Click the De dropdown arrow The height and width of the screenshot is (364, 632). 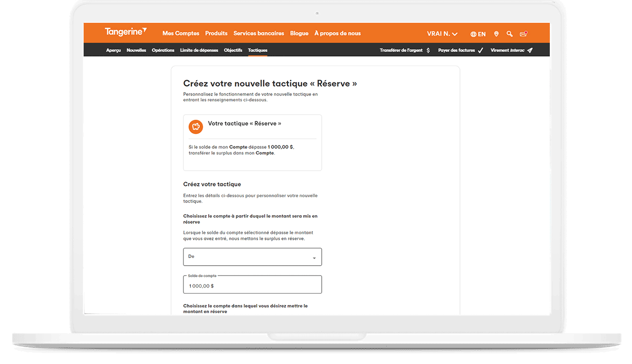pyautogui.click(x=314, y=258)
